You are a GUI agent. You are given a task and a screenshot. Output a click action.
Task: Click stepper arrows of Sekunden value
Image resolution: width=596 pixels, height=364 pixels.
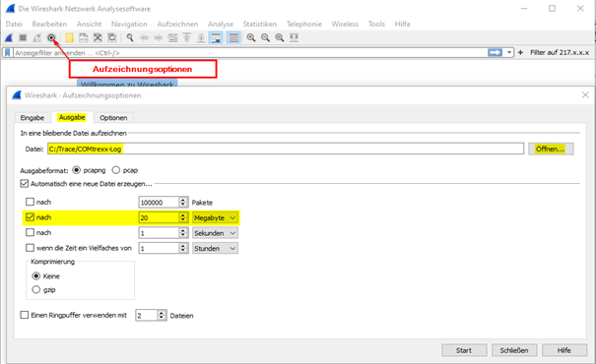click(x=183, y=233)
